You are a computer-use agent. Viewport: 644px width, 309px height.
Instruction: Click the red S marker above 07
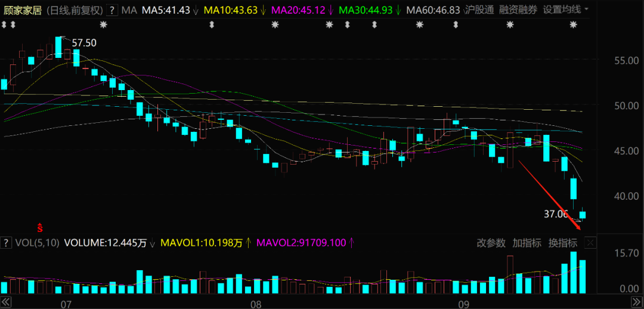[x=41, y=227]
